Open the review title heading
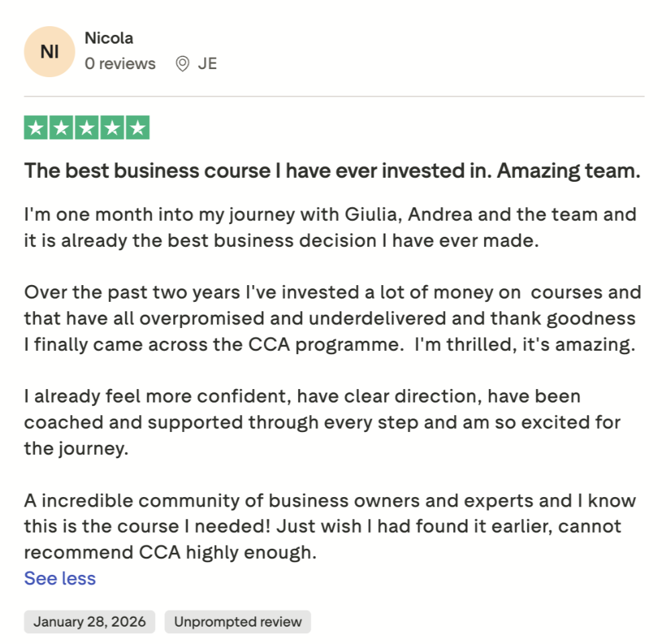 pyautogui.click(x=332, y=171)
